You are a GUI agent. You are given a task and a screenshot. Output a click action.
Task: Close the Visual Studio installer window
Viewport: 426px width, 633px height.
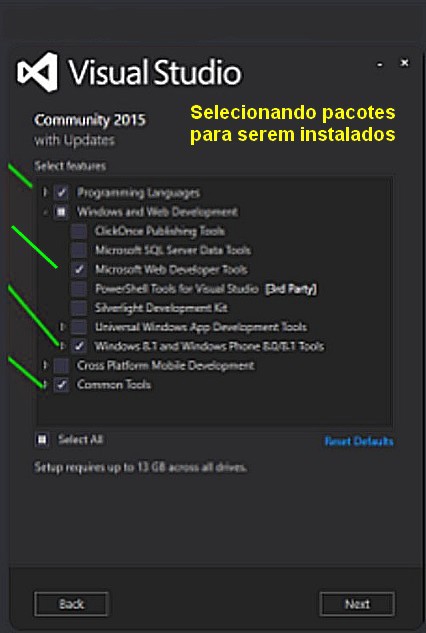pyautogui.click(x=404, y=63)
